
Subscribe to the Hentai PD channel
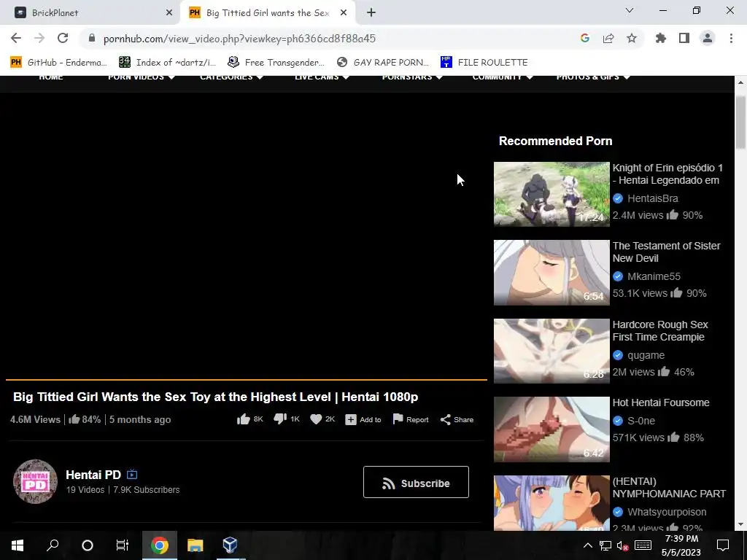(416, 482)
